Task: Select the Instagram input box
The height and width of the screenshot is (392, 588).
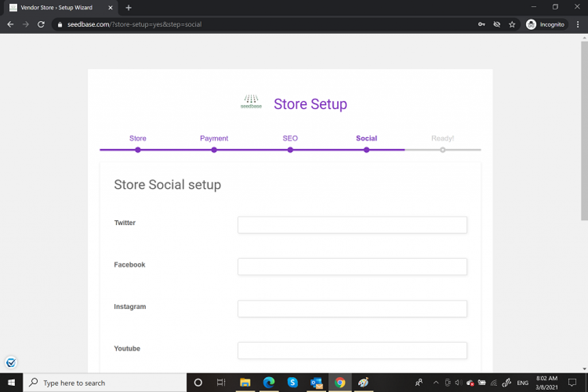Action: [x=352, y=309]
